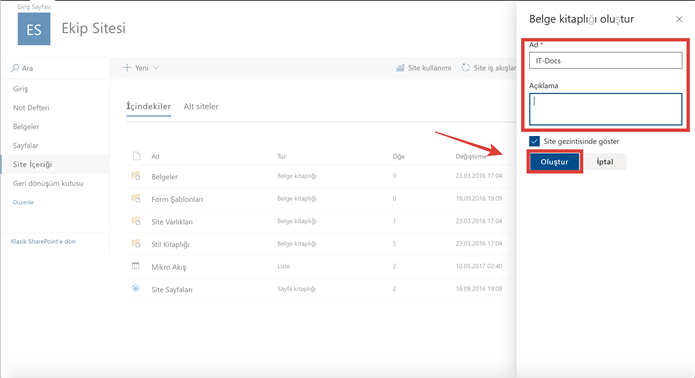Click the İptal button
Screen dimensions: 695x378
click(x=605, y=162)
